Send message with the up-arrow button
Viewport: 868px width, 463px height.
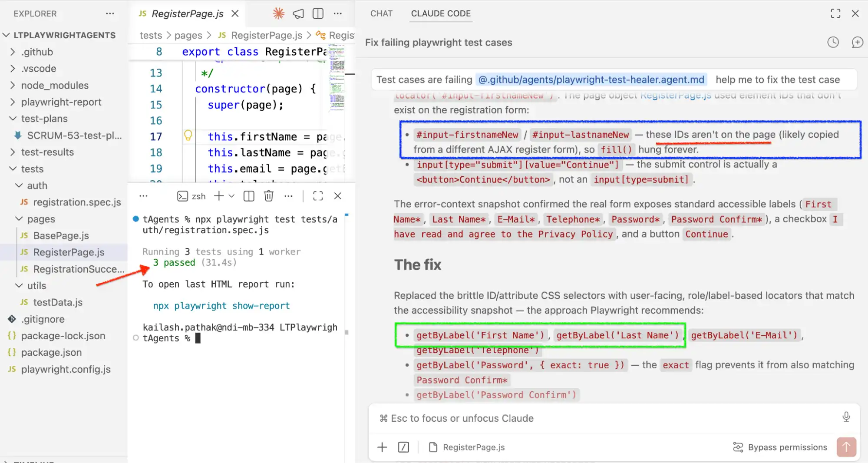click(x=846, y=447)
